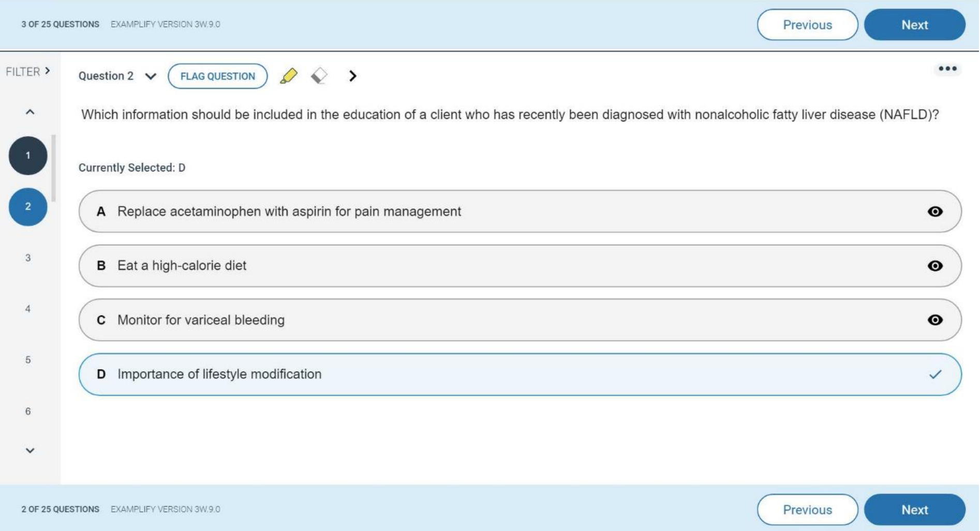Select answer A about replacing acetaminophen
Viewport: 980px width, 531px height.
click(290, 211)
